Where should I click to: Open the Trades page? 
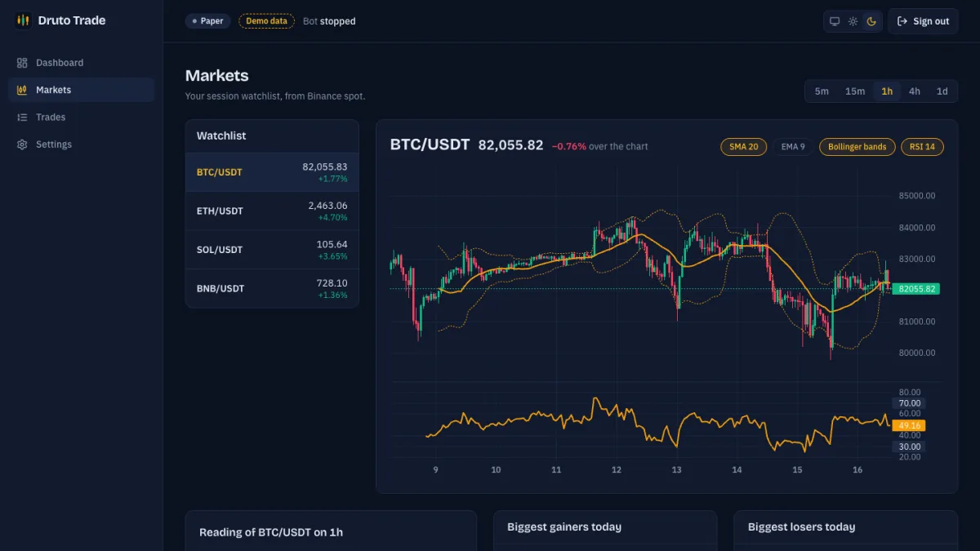pos(82,118)
